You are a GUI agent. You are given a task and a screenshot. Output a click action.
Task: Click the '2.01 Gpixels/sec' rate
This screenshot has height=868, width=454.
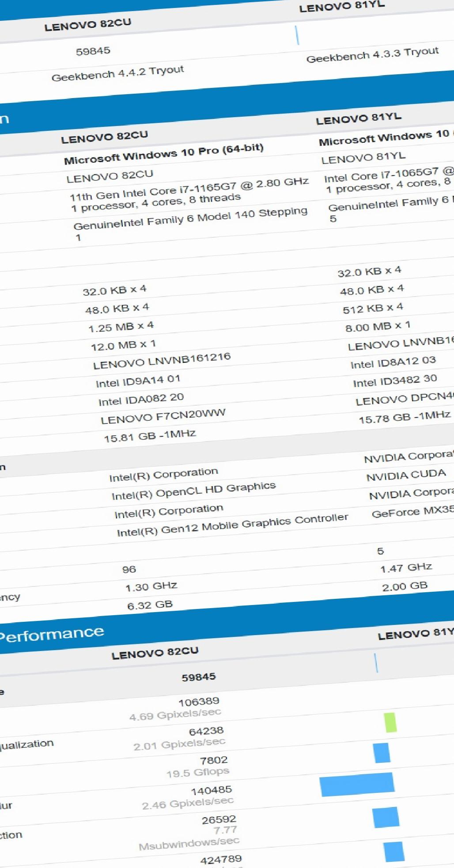tap(179, 744)
